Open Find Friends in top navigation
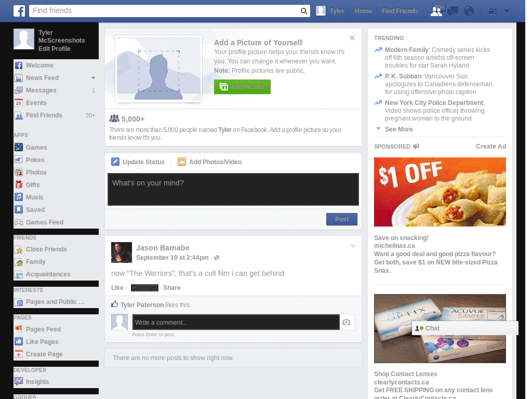 click(x=400, y=11)
